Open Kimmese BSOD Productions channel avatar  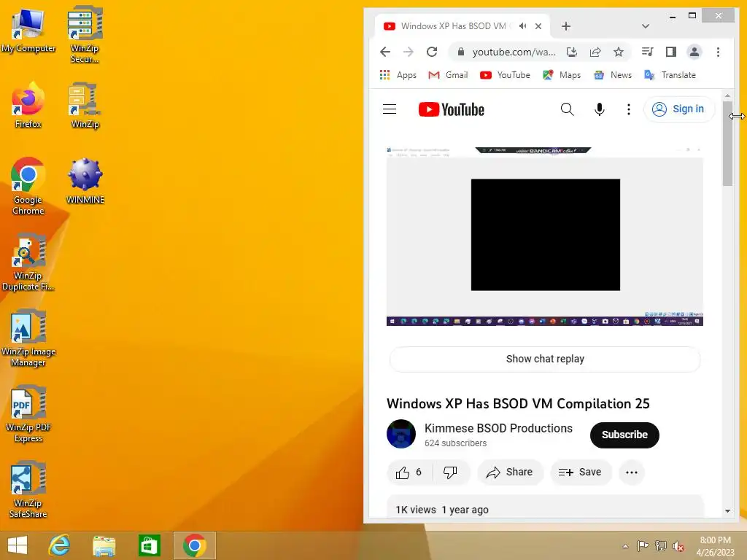pos(400,434)
